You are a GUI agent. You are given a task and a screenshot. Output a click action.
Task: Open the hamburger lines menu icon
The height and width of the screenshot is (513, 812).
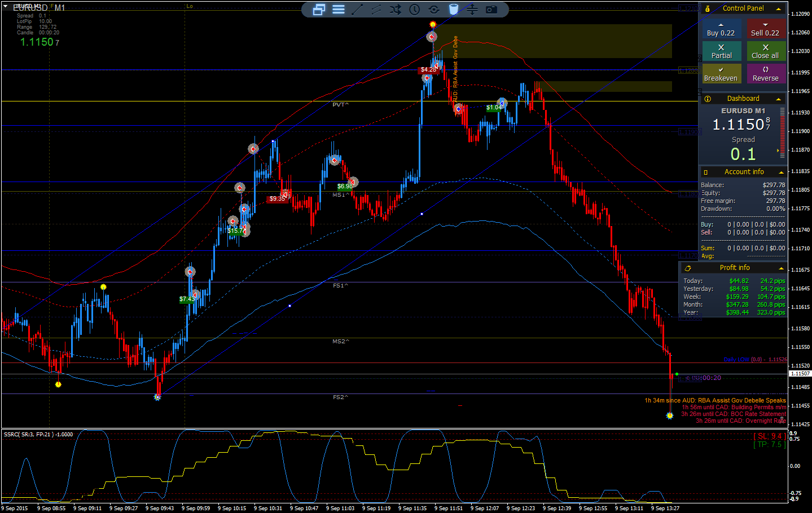click(339, 10)
